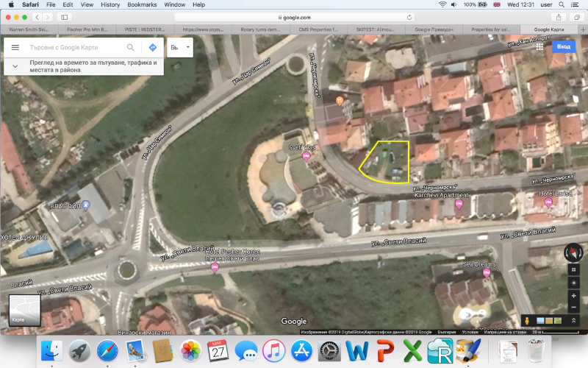Open the input language dropdown

179,47
